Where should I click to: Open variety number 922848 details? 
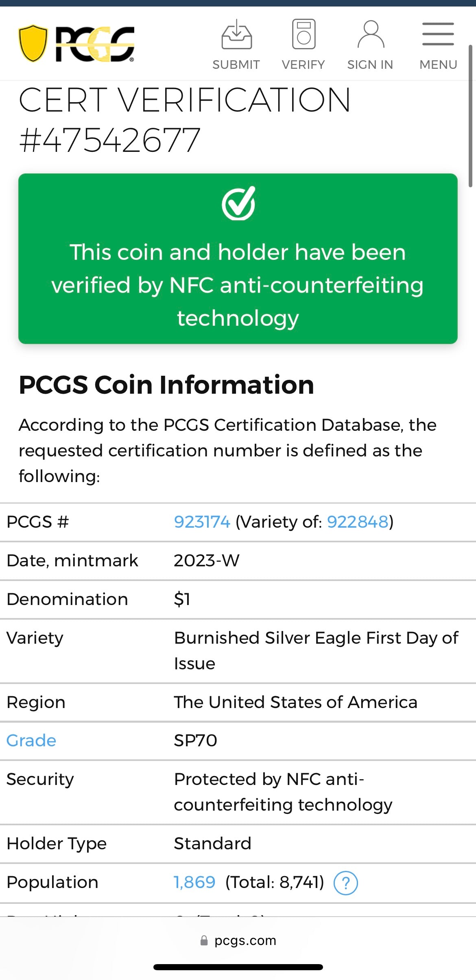356,522
